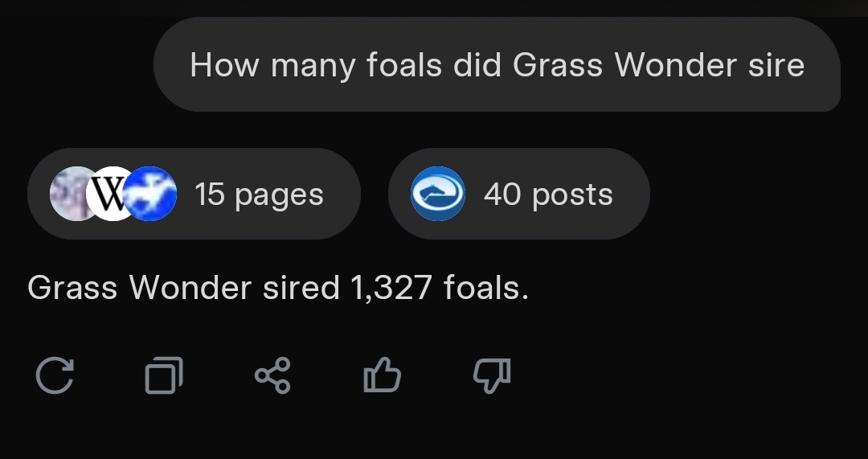
Task: Click the number 1,327 in the answer
Action: coord(391,287)
